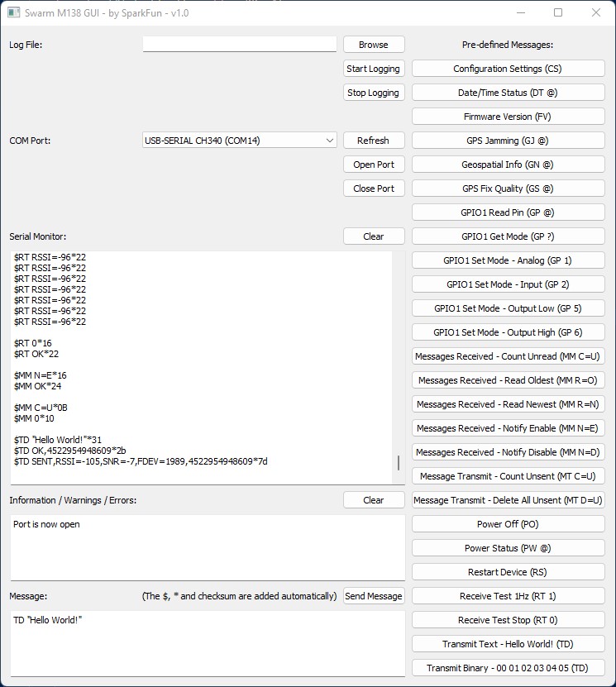Send Configuration Settings (CS) command
The height and width of the screenshot is (687, 616).
508,69
